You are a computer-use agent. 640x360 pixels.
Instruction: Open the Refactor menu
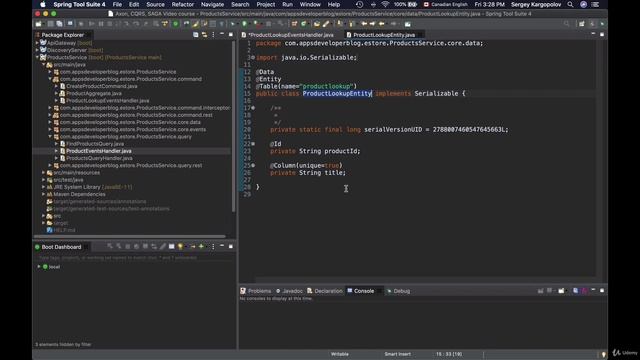pyautogui.click(x=182, y=4)
